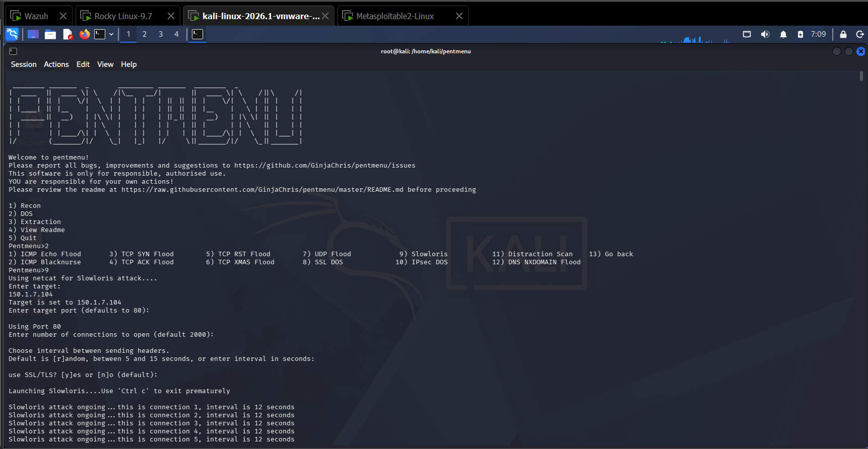Click the '7) UDP Flood' text
868x449 pixels.
[327, 254]
